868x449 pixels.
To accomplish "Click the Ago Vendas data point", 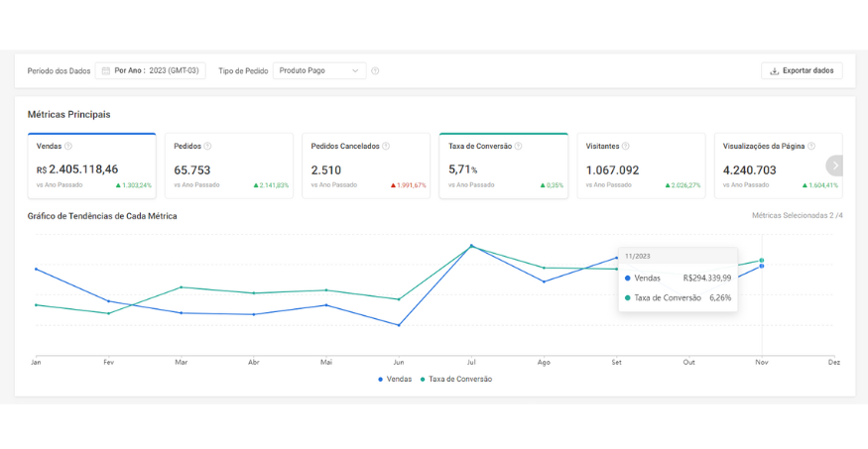I will [x=545, y=281].
